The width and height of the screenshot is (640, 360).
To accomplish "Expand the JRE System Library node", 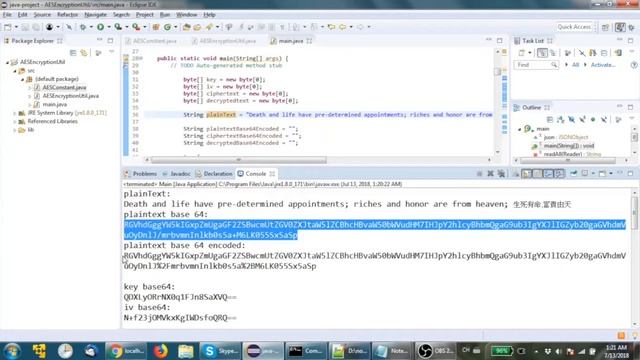I will [x=15, y=113].
